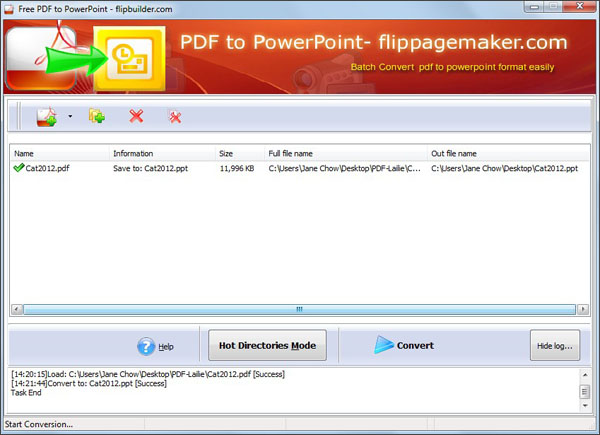Click the file list right scroll arrow
Screen dimensions: 600x435
tap(583, 309)
